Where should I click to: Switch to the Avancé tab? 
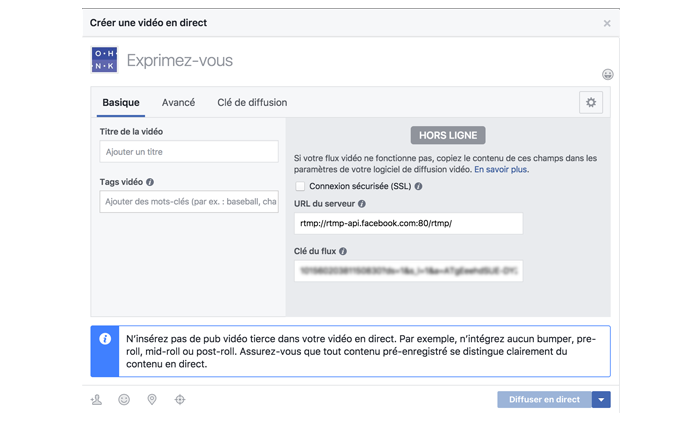click(178, 103)
